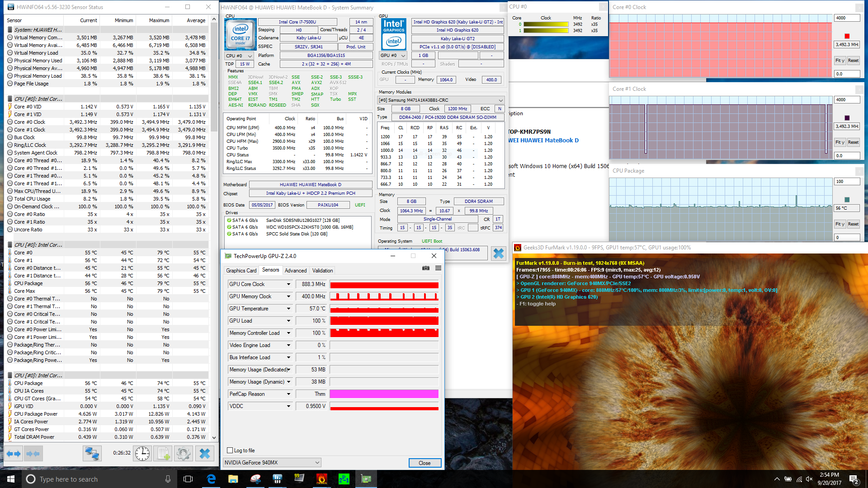This screenshot has width=868, height=488.
Task: Click the network remote monitoring icon
Action: (x=92, y=454)
